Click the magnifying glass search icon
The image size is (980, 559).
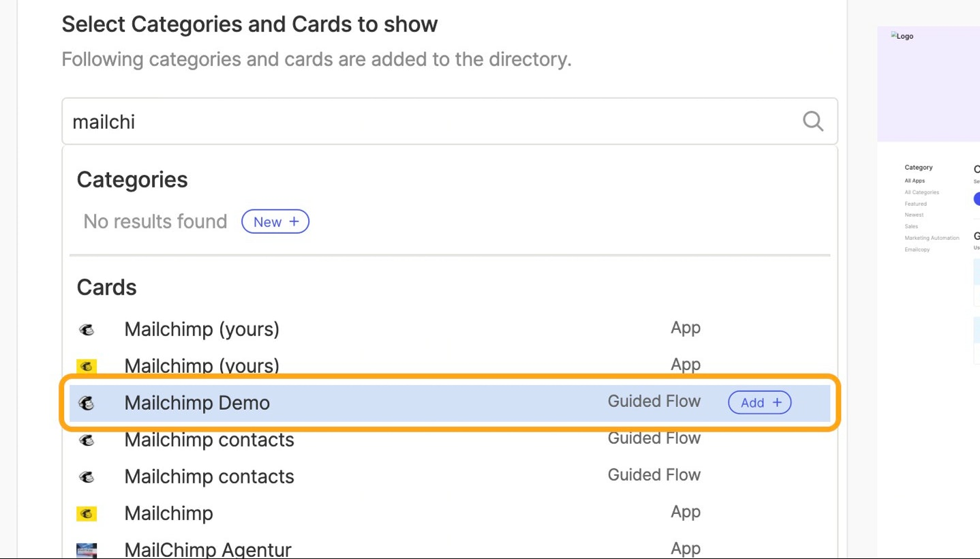pyautogui.click(x=812, y=121)
